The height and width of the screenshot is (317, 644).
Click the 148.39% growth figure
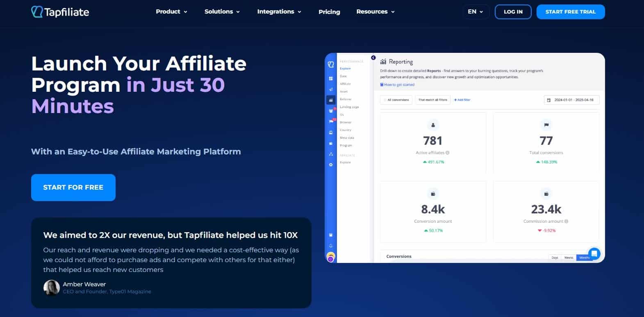coord(546,162)
